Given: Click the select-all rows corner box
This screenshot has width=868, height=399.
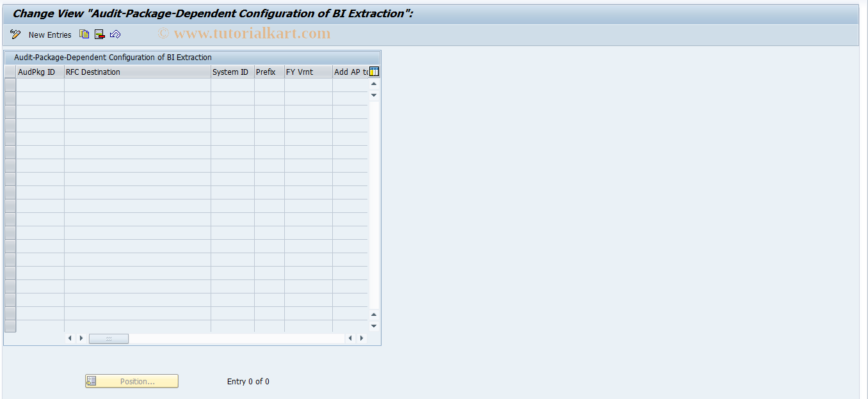Looking at the screenshot, I should coord(10,72).
